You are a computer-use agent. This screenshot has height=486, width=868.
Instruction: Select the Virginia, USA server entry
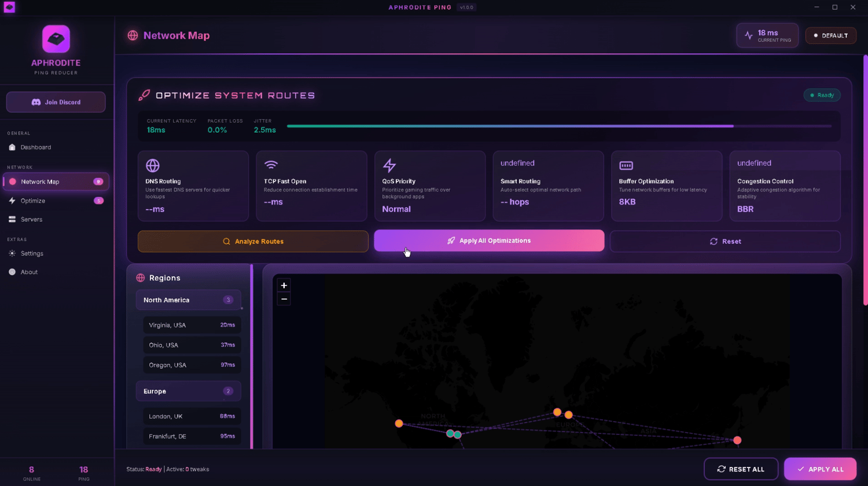point(192,325)
